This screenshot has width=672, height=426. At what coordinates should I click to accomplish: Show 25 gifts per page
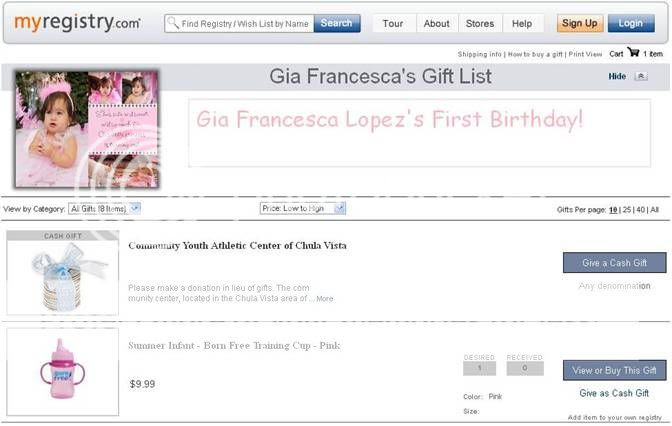pyautogui.click(x=627, y=210)
